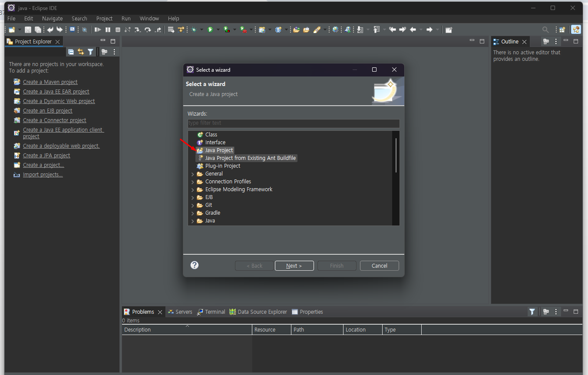Click the Open a Terminal toolbar icon
The width and height of the screenshot is (588, 375).
point(72,29)
